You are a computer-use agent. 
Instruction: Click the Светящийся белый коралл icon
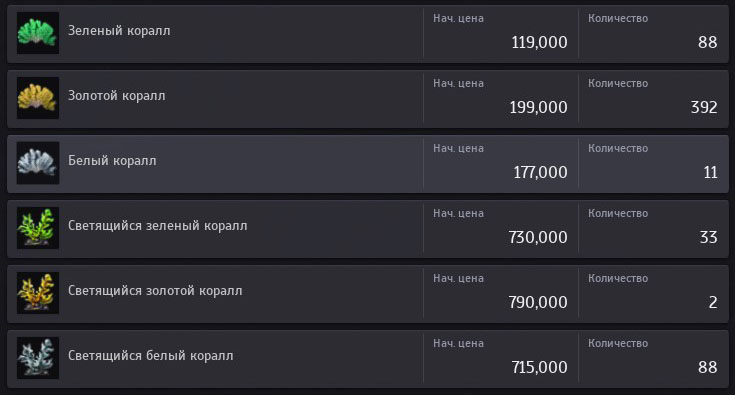tap(38, 358)
